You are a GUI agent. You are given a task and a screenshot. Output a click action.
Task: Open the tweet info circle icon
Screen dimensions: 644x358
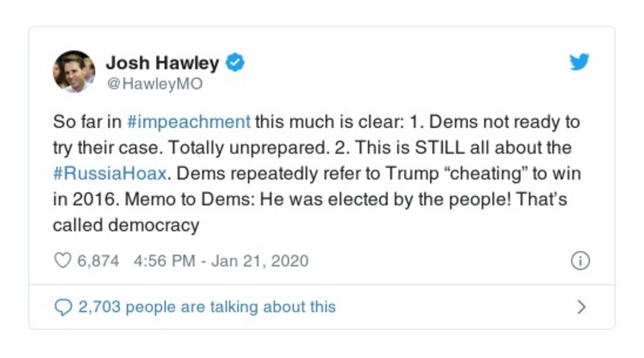coord(580,261)
